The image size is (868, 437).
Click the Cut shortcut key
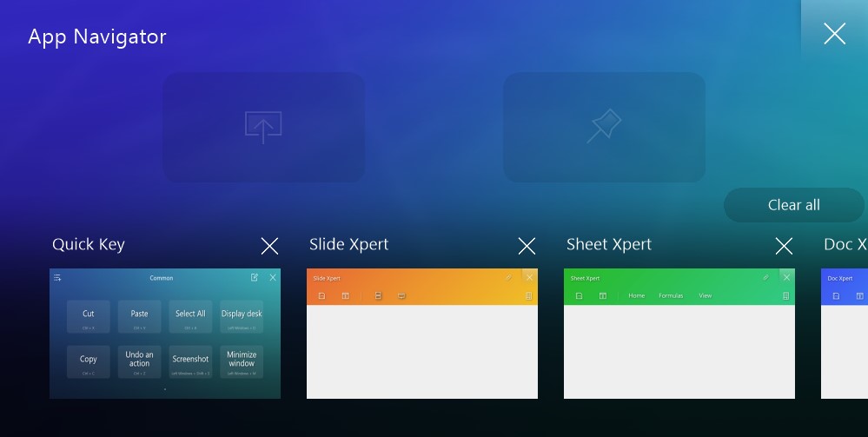point(89,317)
